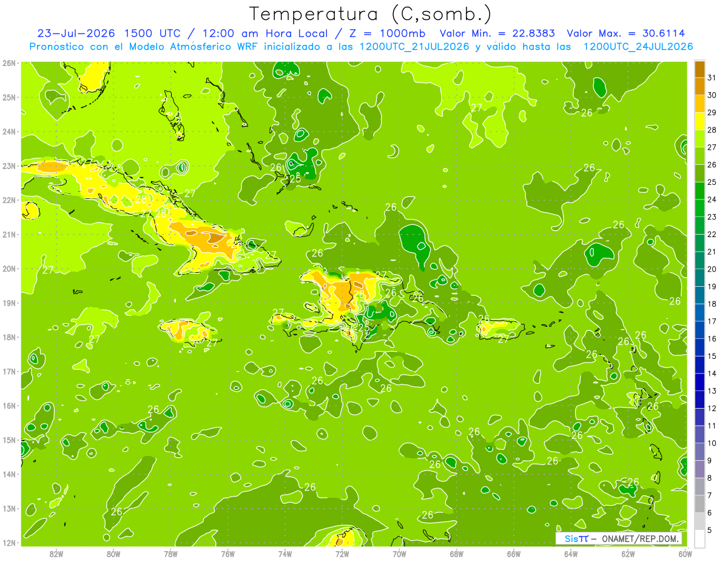Click color scale label 31
This screenshot has width=728, height=562.
(x=712, y=78)
